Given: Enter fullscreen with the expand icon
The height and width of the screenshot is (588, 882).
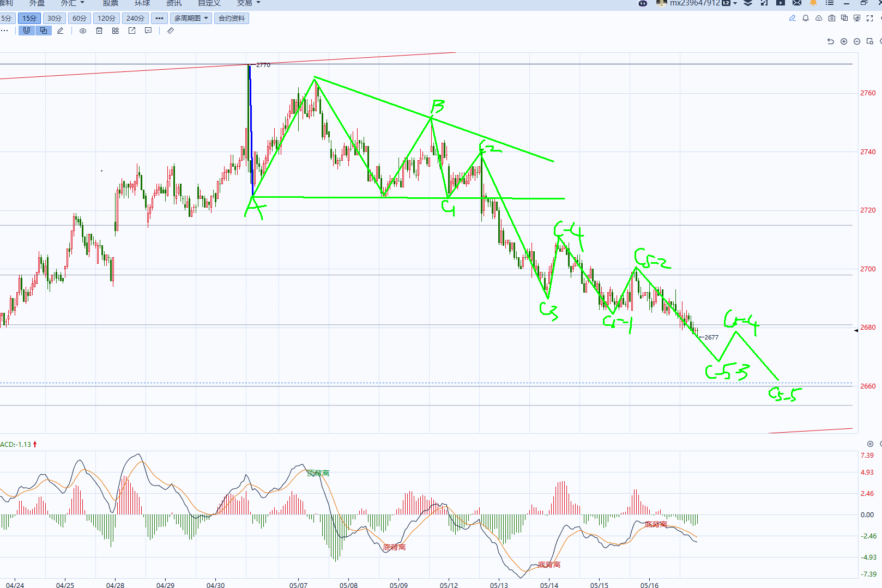Looking at the screenshot, I should [x=870, y=18].
